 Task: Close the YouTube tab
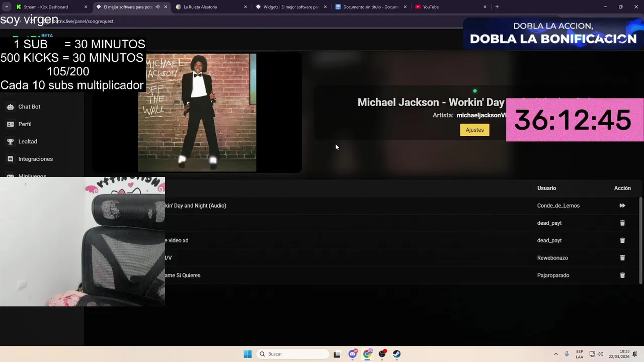[x=485, y=7]
